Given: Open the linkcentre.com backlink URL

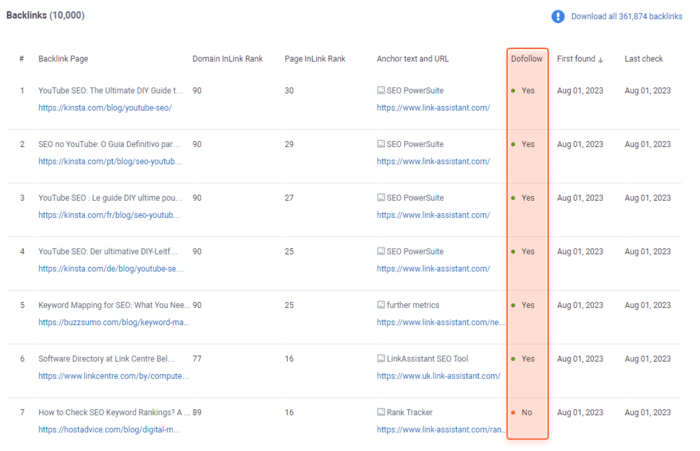Looking at the screenshot, I should pos(113,376).
